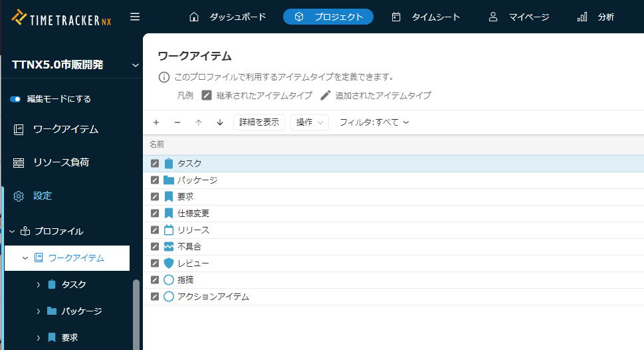
Task: Click the minus remove item icon
Action: click(x=177, y=122)
